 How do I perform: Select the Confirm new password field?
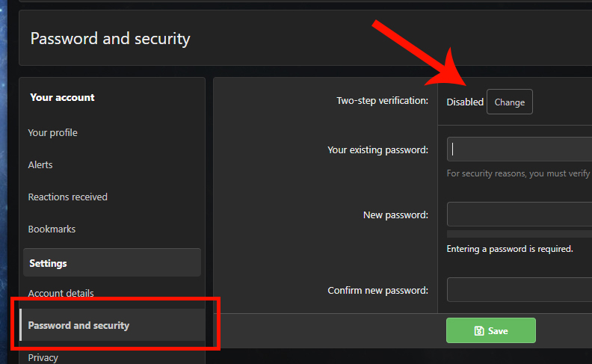point(519,289)
